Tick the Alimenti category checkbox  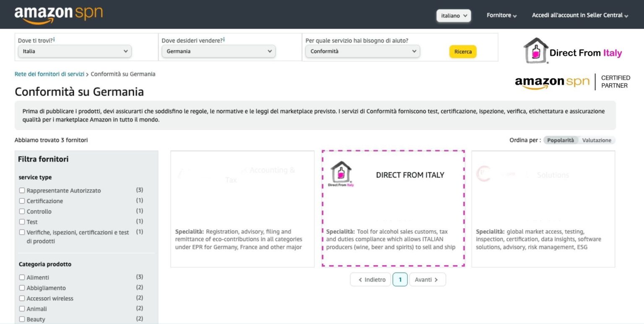pyautogui.click(x=22, y=277)
